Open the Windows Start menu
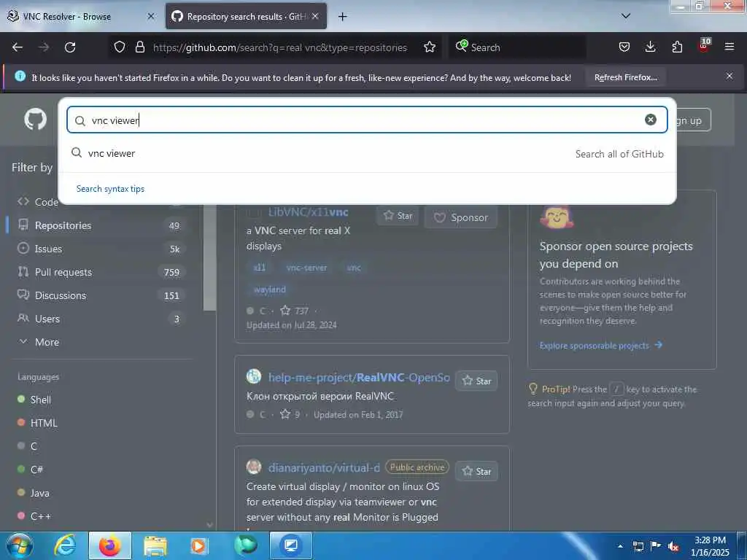The height and width of the screenshot is (560, 747). (x=19, y=545)
